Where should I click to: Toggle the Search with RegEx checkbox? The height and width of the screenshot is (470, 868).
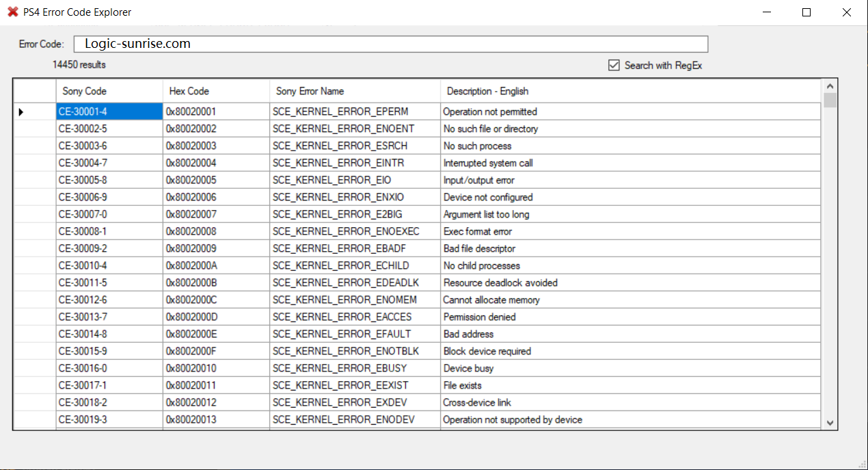coord(614,66)
